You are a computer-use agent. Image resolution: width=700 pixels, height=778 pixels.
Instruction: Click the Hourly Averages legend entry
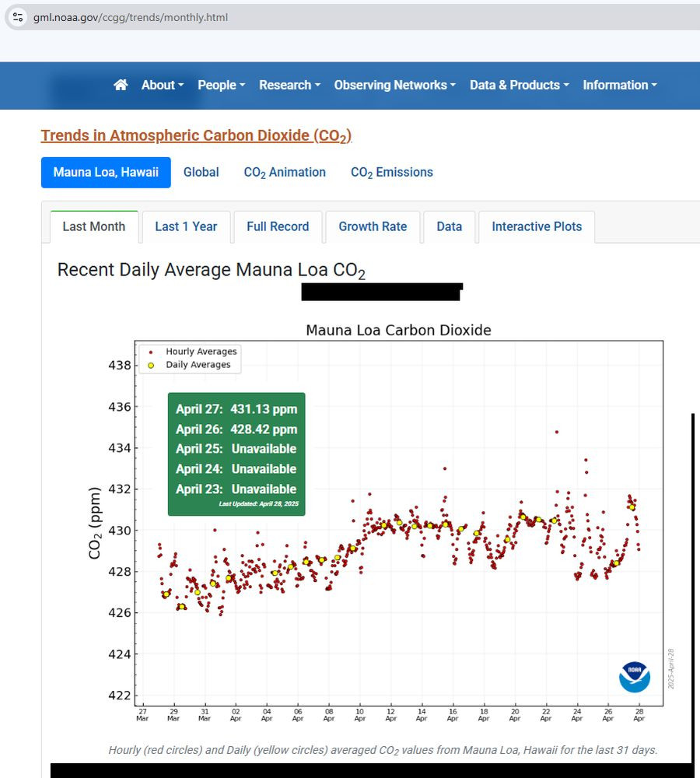(x=194, y=352)
